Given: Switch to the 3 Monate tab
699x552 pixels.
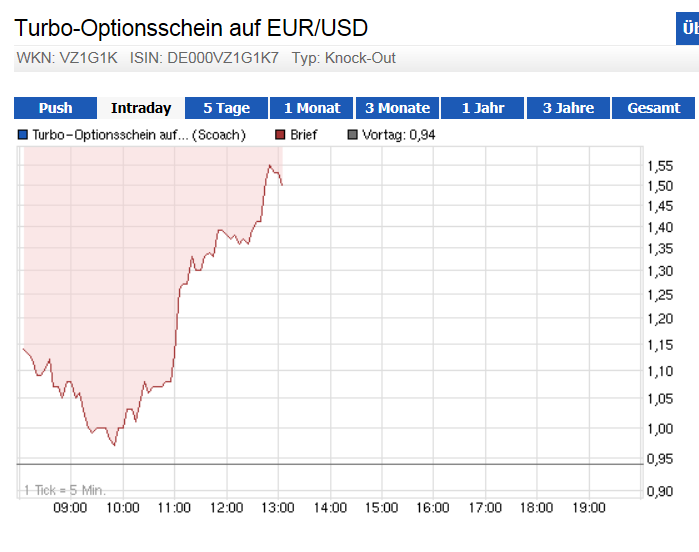Looking at the screenshot, I should (x=397, y=108).
